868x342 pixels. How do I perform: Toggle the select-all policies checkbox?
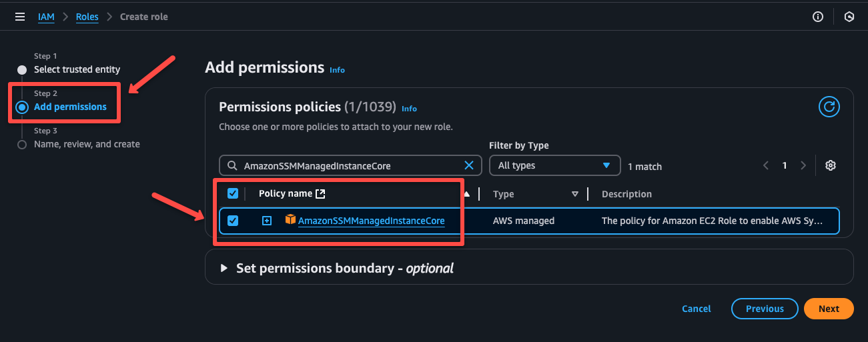point(233,193)
